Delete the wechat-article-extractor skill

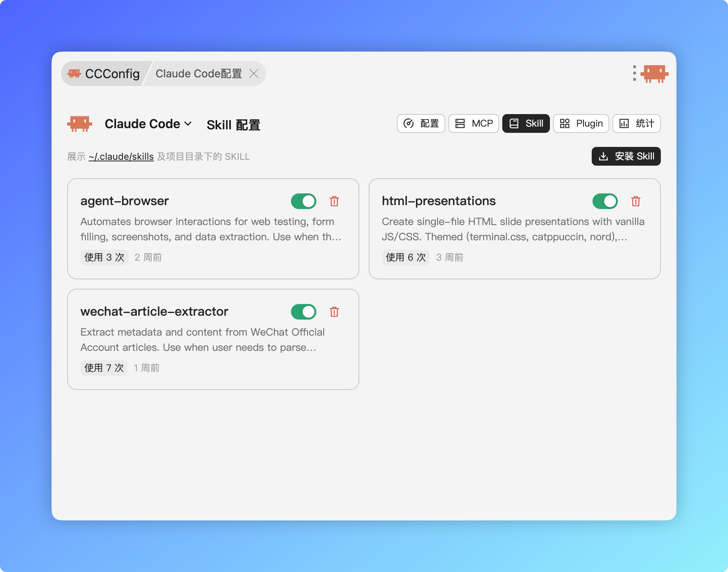click(334, 312)
